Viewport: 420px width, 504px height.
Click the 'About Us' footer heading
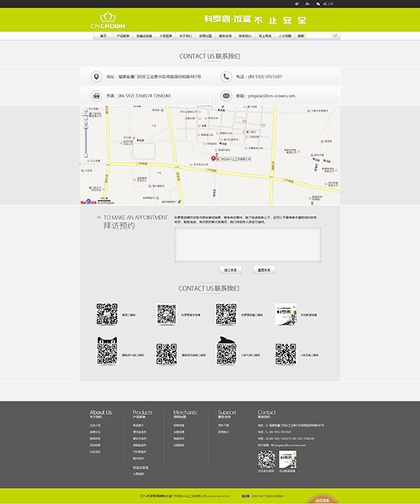click(x=101, y=412)
